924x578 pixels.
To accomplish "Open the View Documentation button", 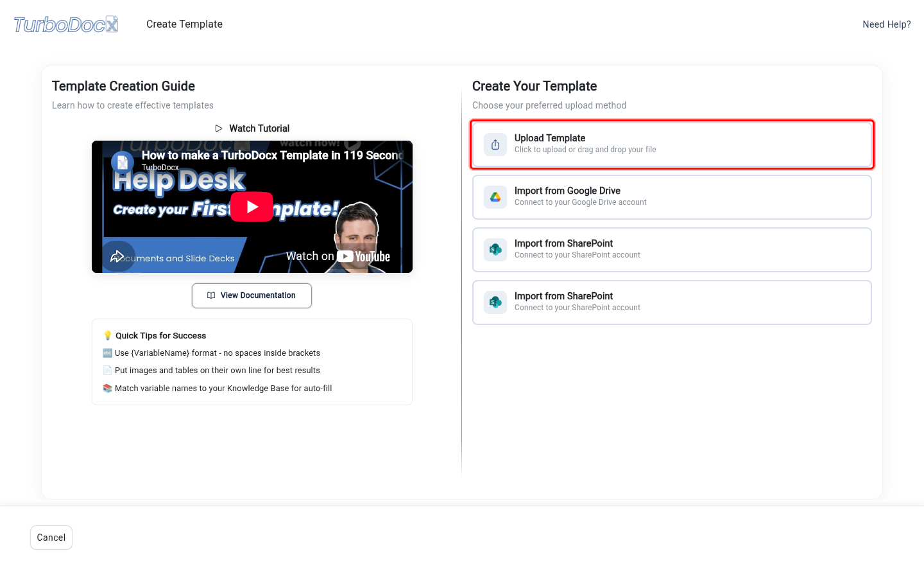I will tap(252, 295).
